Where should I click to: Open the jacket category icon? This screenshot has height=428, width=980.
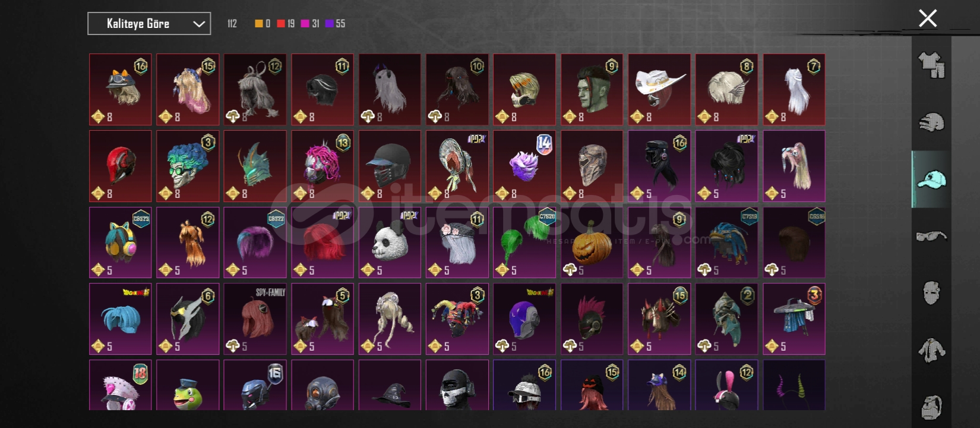point(931,350)
